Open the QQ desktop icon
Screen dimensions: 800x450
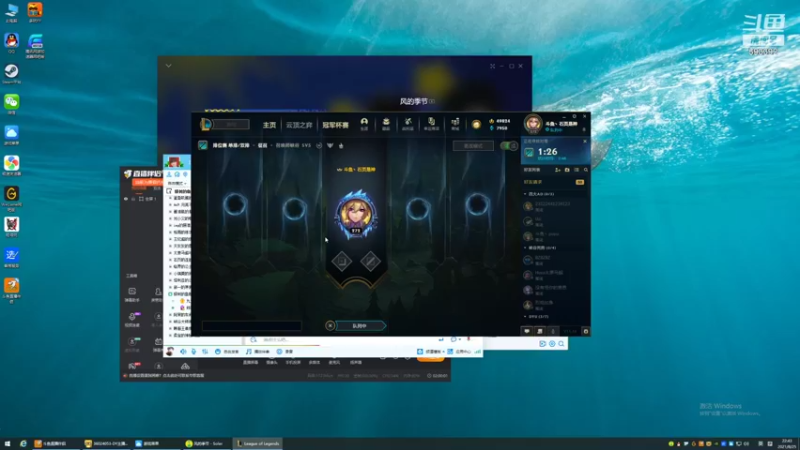pos(11,43)
